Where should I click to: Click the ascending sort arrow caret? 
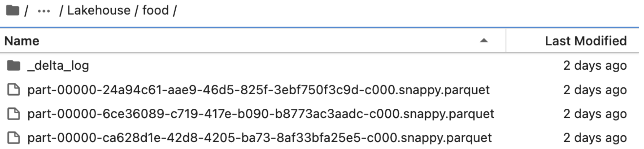click(484, 41)
